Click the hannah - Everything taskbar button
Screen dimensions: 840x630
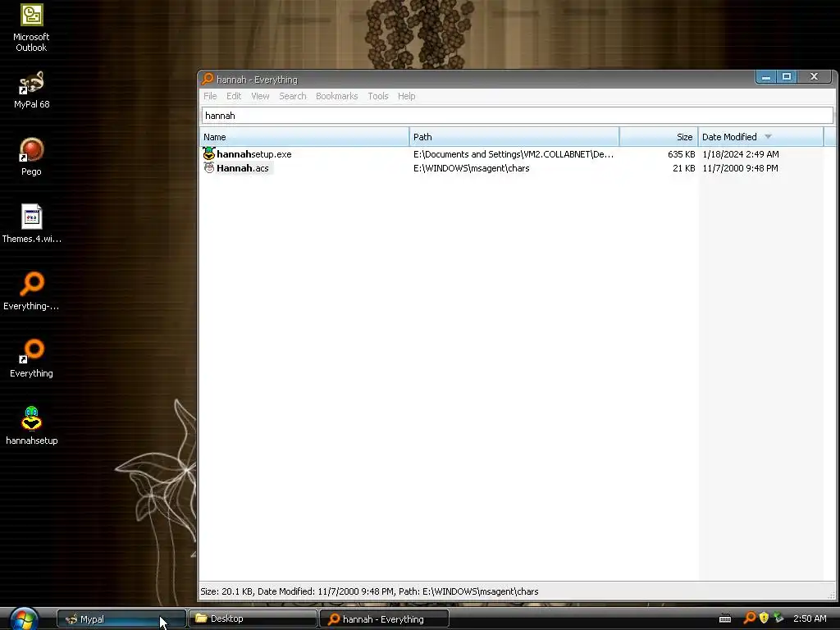click(x=384, y=619)
